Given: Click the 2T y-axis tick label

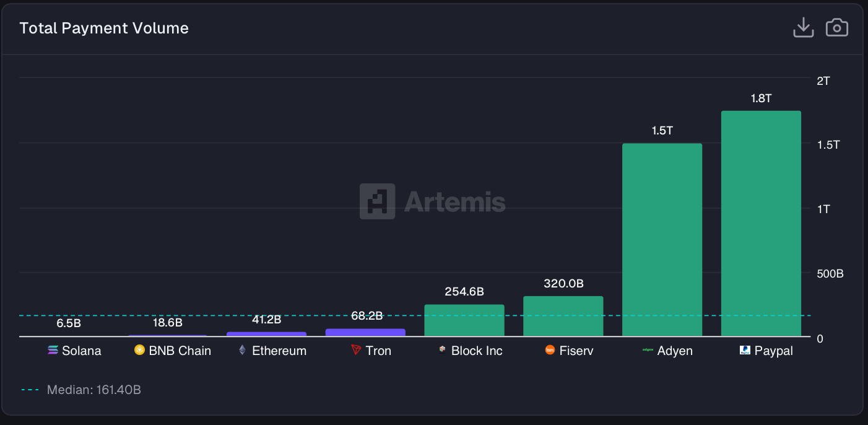Looking at the screenshot, I should click(823, 81).
